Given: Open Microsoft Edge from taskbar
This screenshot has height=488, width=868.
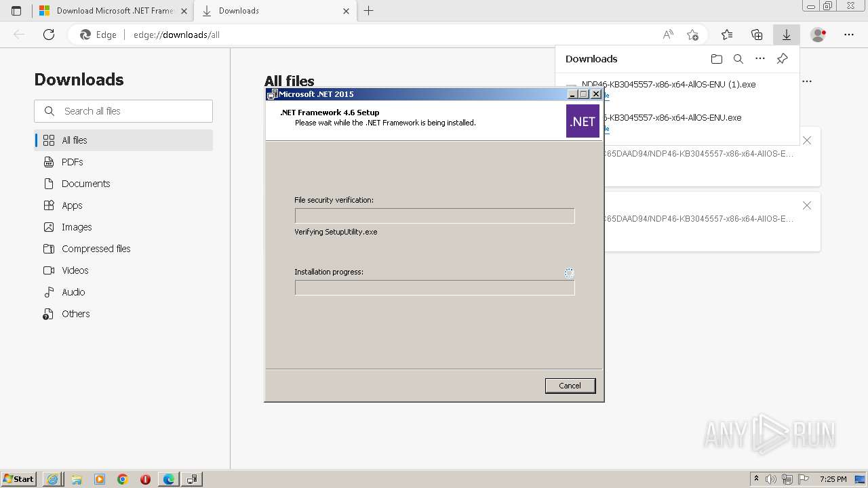Looking at the screenshot, I should (169, 479).
